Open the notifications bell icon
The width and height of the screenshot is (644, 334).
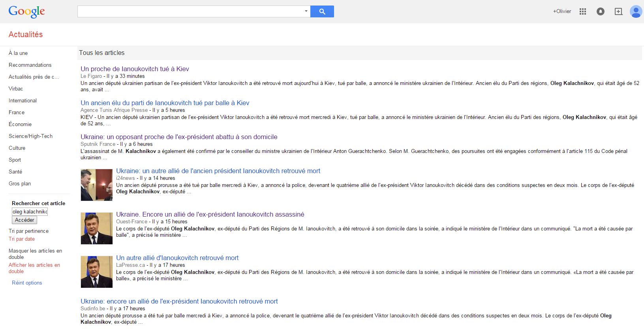point(600,11)
